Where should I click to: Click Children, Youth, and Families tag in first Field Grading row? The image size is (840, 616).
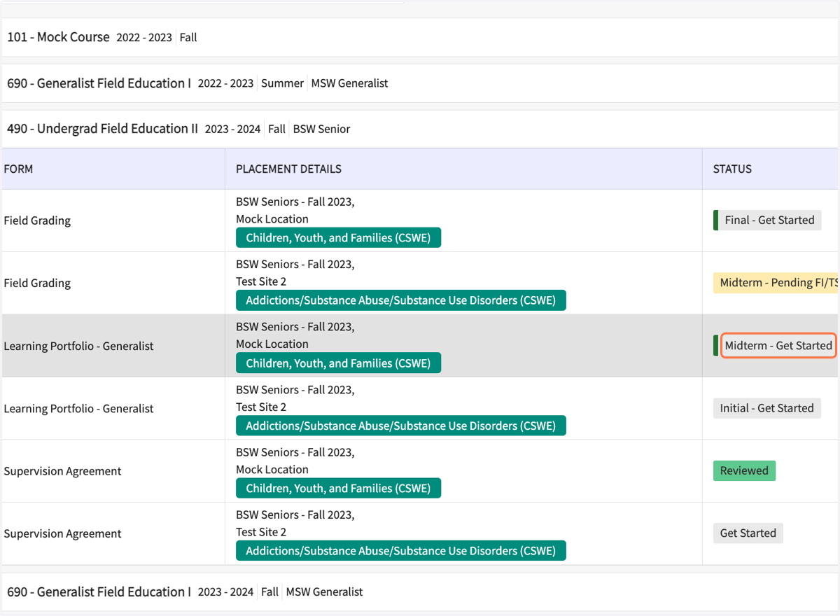pyautogui.click(x=338, y=238)
